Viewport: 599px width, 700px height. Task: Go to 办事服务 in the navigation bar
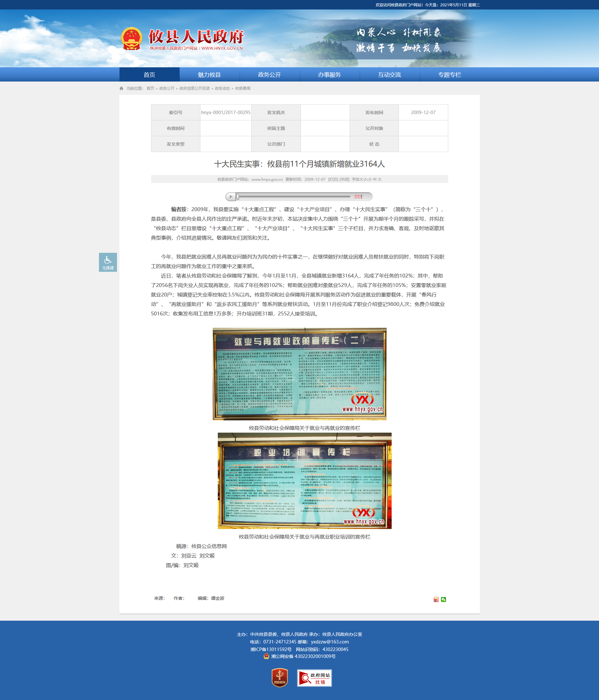(329, 75)
